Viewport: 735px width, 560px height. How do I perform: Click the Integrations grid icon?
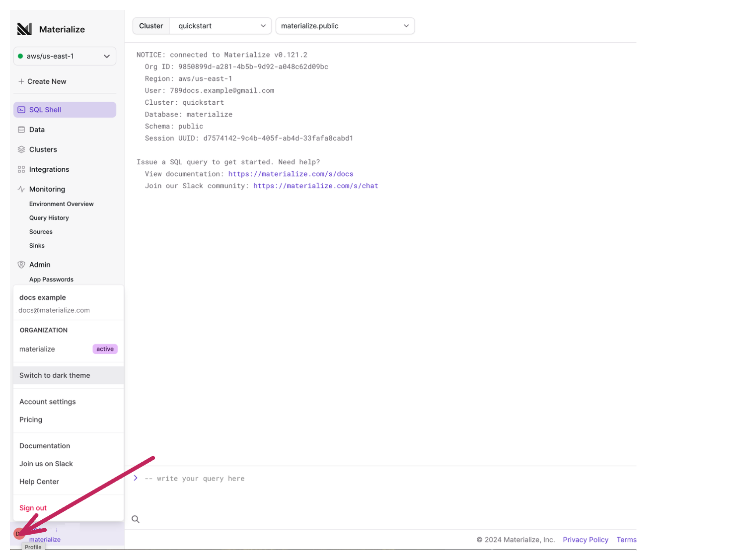point(21,169)
